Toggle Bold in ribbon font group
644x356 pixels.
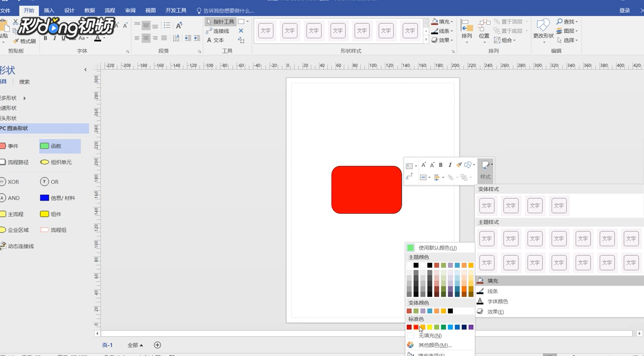click(x=45, y=38)
